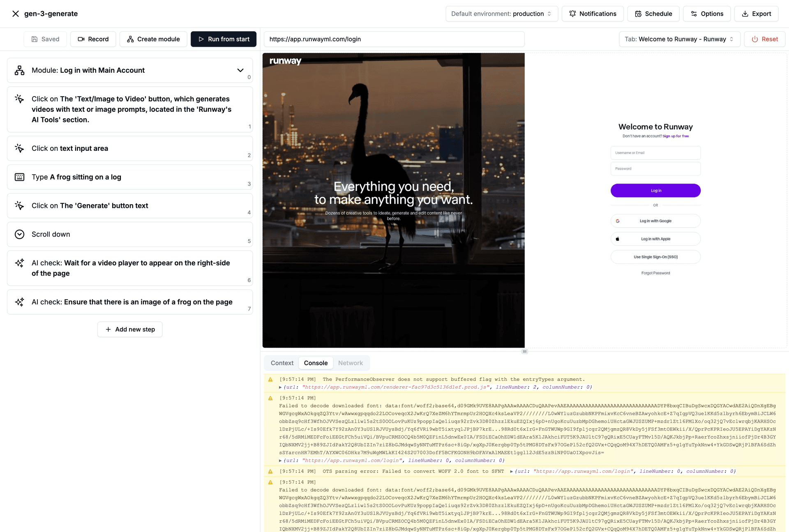Click the Sign up for free link
789x532 pixels.
tap(676, 136)
